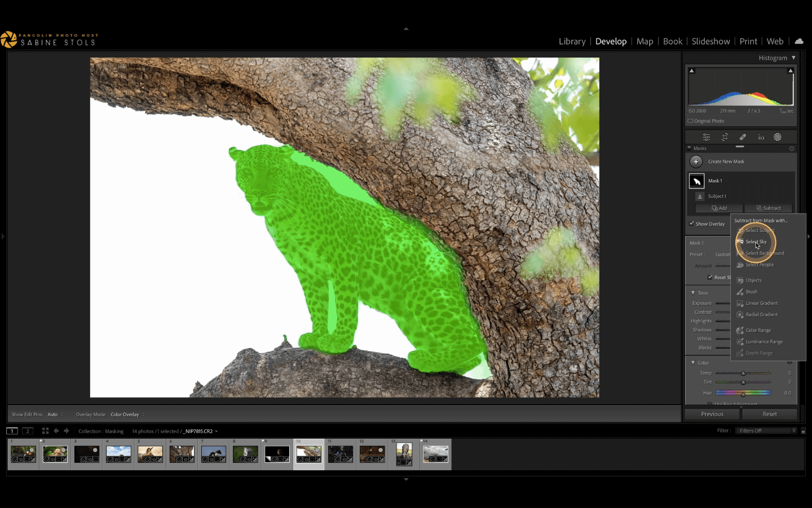This screenshot has width=812, height=508.
Task: Click the Create New Mask plus icon
Action: 696,161
